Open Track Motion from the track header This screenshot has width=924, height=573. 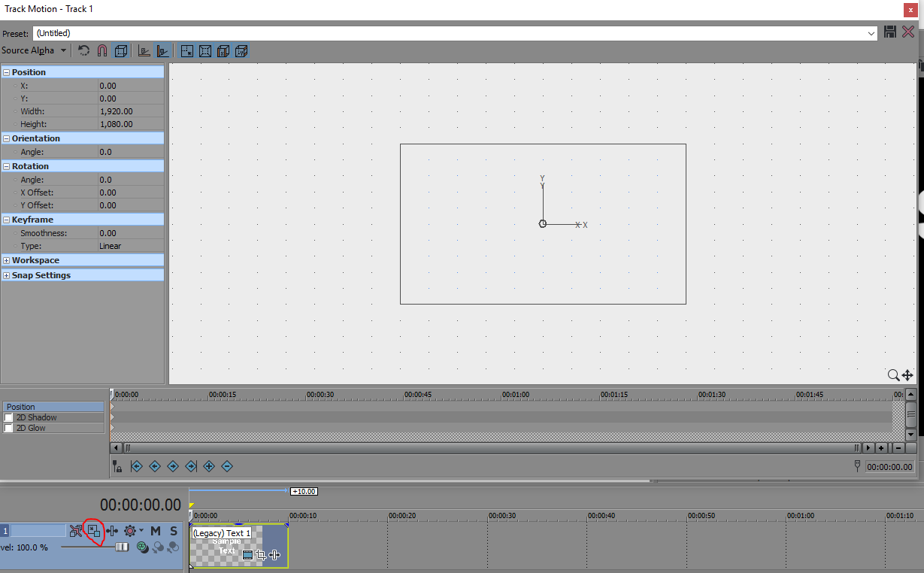pos(94,531)
